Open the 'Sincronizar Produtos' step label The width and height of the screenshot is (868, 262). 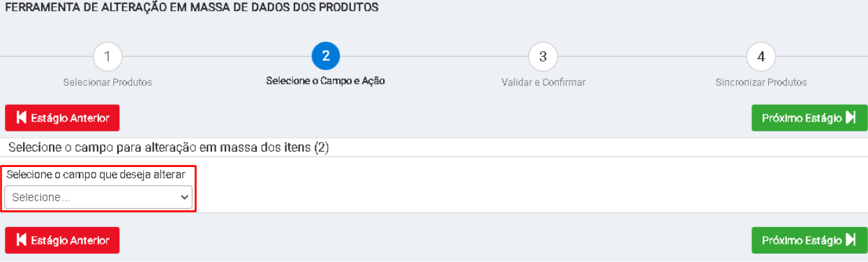click(761, 82)
